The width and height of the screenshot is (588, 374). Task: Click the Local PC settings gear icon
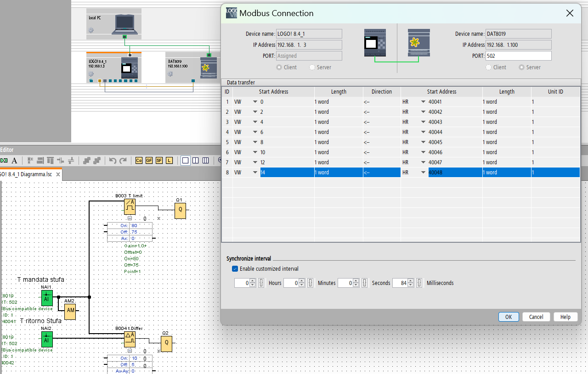(91, 30)
